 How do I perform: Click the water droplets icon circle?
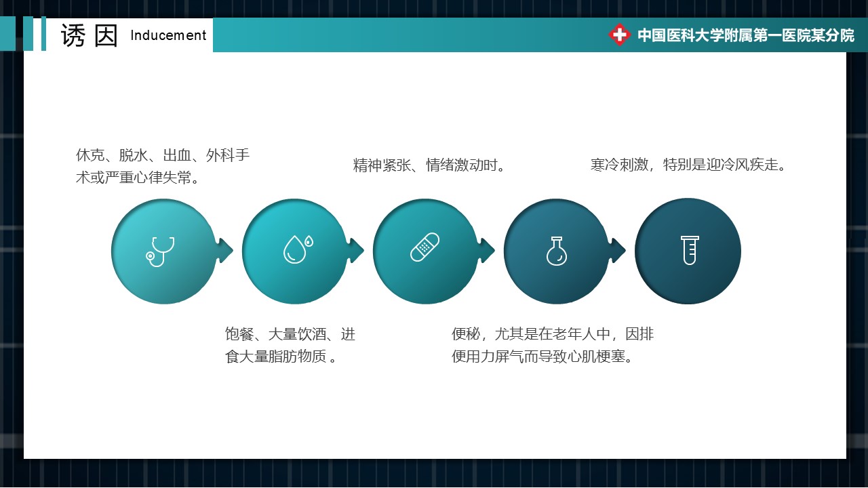click(295, 251)
